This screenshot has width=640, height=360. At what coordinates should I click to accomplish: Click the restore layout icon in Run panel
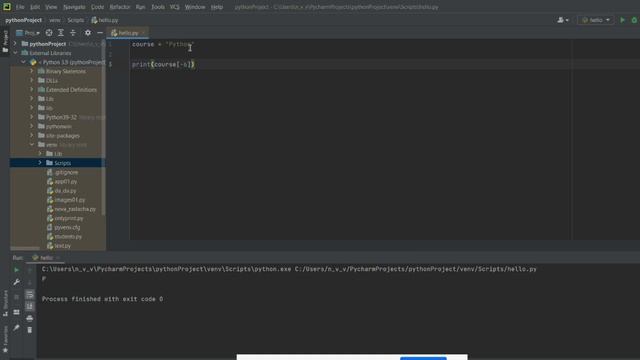point(16,312)
